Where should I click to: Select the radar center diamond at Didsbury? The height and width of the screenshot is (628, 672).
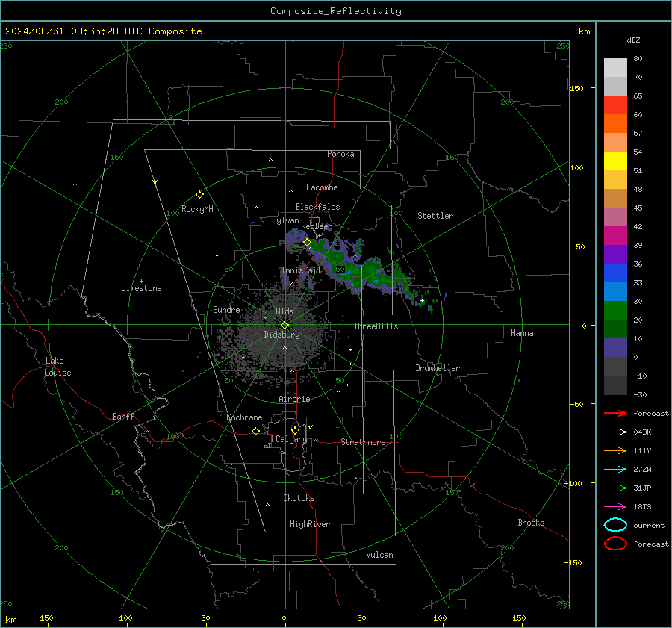(x=284, y=326)
